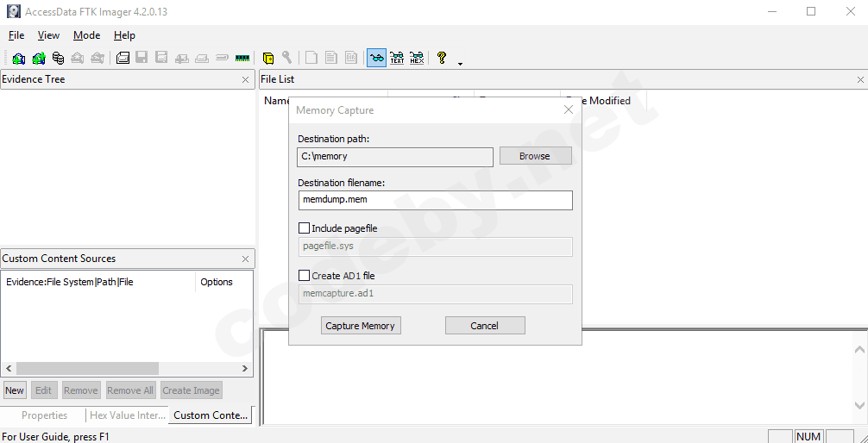Click the Browse button for destination path

(535, 156)
